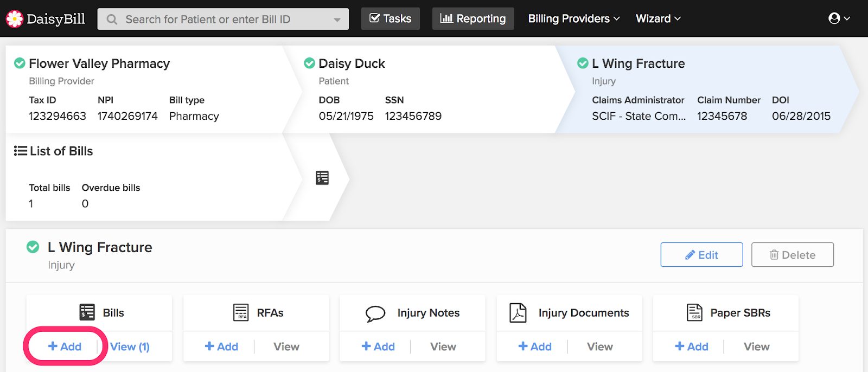868x372 pixels.
Task: Click the search magnifier icon
Action: pyautogui.click(x=112, y=20)
